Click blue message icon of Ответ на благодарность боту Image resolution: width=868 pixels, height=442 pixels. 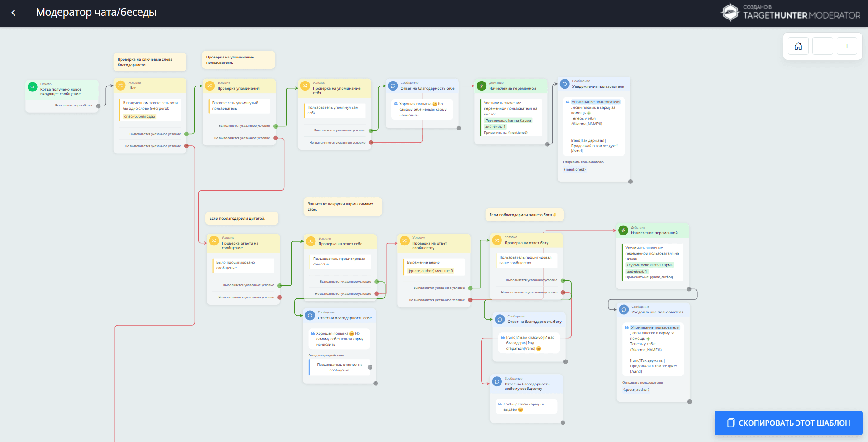(500, 319)
